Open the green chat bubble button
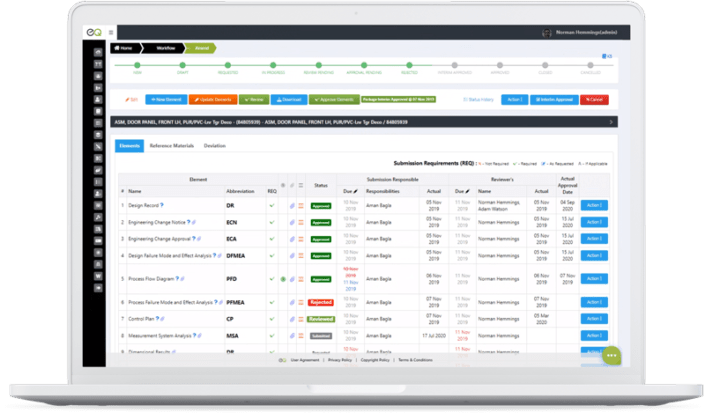The width and height of the screenshot is (705, 413). pyautogui.click(x=611, y=355)
